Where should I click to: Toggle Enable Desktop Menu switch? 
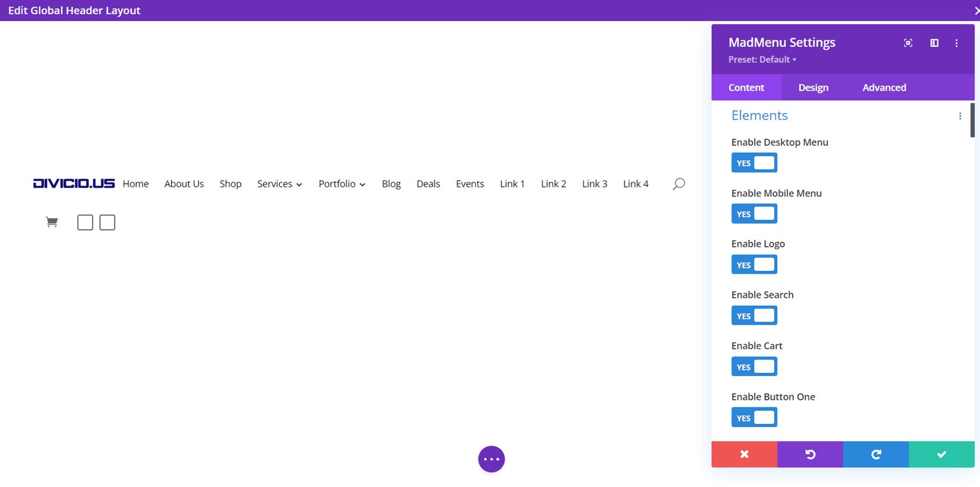click(754, 163)
